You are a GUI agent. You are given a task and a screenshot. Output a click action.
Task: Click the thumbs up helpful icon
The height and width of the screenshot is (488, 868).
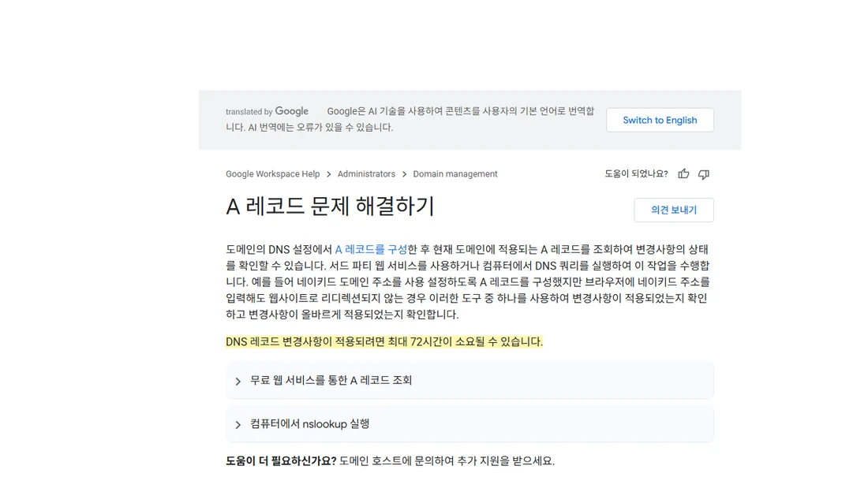tap(683, 173)
